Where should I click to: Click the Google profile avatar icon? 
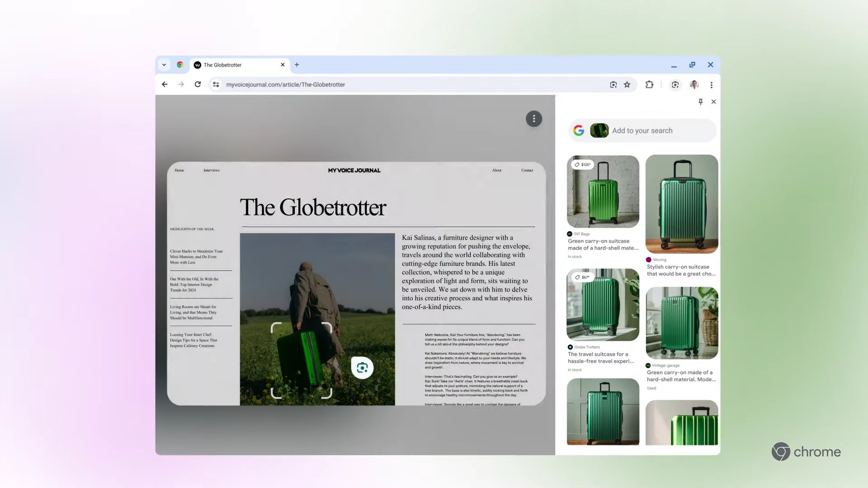point(693,84)
